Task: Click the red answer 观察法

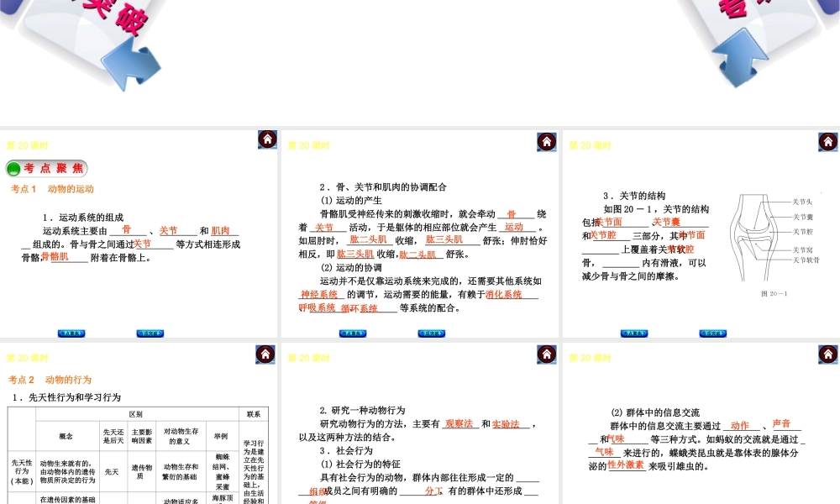Action: coord(459,423)
